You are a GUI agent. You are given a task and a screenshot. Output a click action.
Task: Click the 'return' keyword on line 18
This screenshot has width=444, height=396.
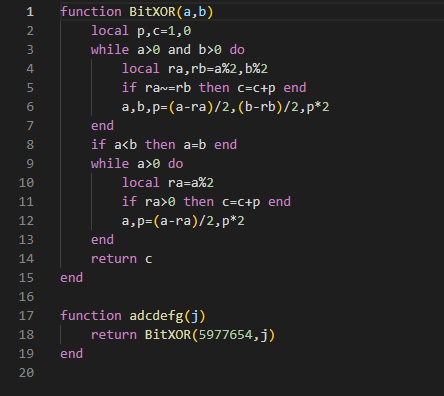[114, 335]
